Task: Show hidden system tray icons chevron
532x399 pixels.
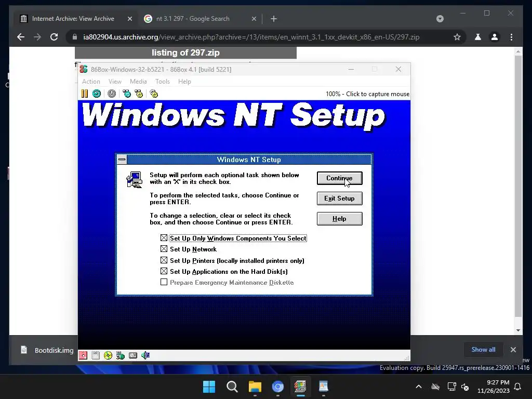Action: pyautogui.click(x=419, y=387)
